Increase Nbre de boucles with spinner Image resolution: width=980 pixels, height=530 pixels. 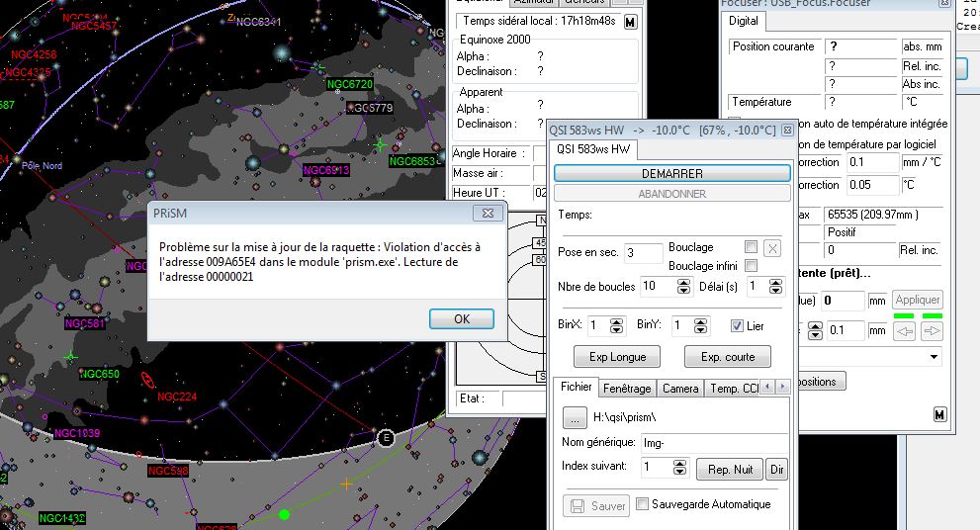tap(683, 282)
